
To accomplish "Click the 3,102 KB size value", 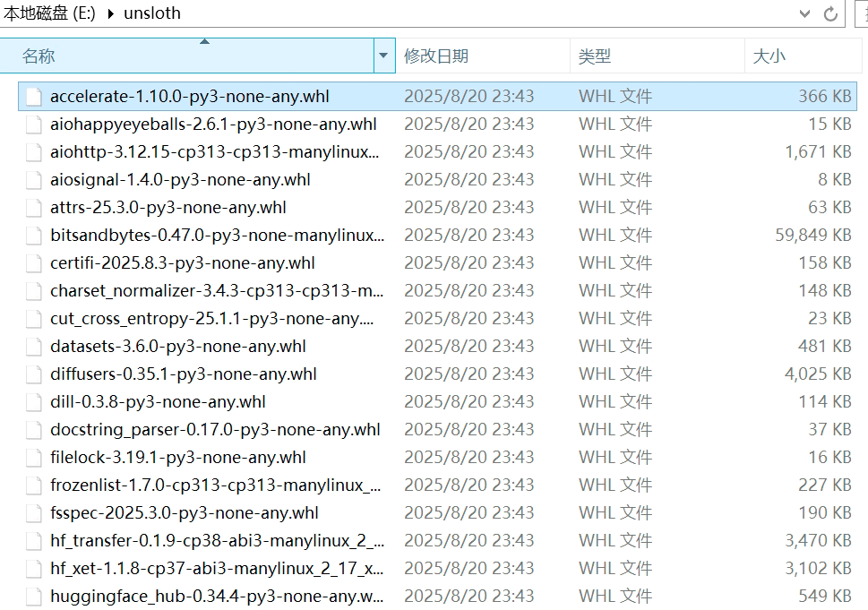I will point(818,569).
